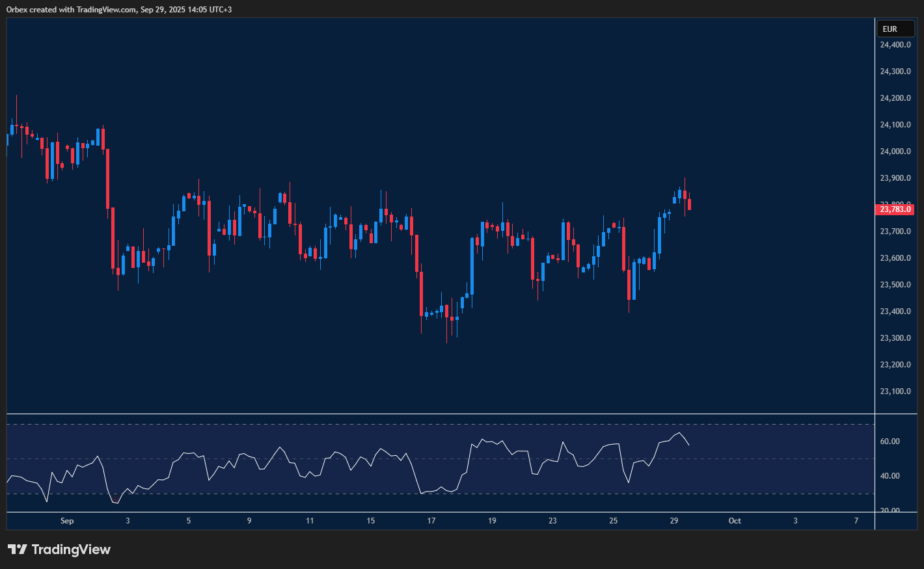Click the 23,100.0 price scale label
This screenshot has width=924, height=569.
tap(895, 391)
